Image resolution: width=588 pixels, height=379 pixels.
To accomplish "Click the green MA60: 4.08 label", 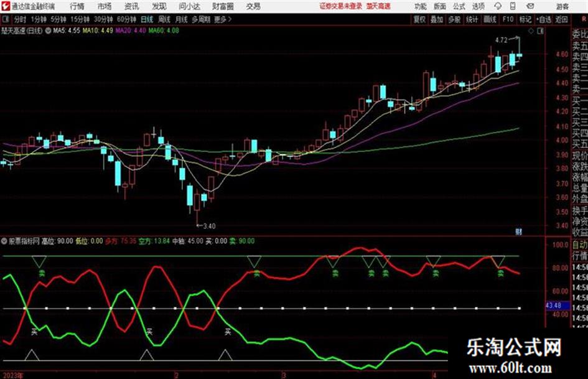I will pyautogui.click(x=164, y=30).
